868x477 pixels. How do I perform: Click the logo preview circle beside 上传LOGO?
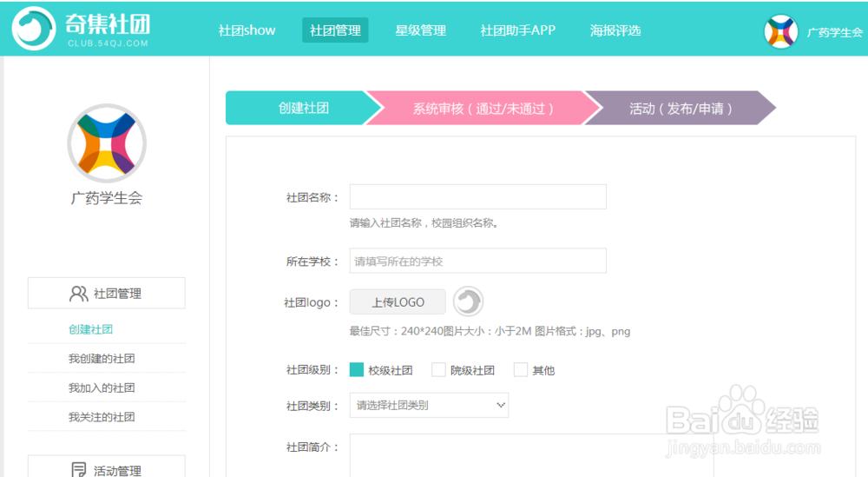pos(469,302)
